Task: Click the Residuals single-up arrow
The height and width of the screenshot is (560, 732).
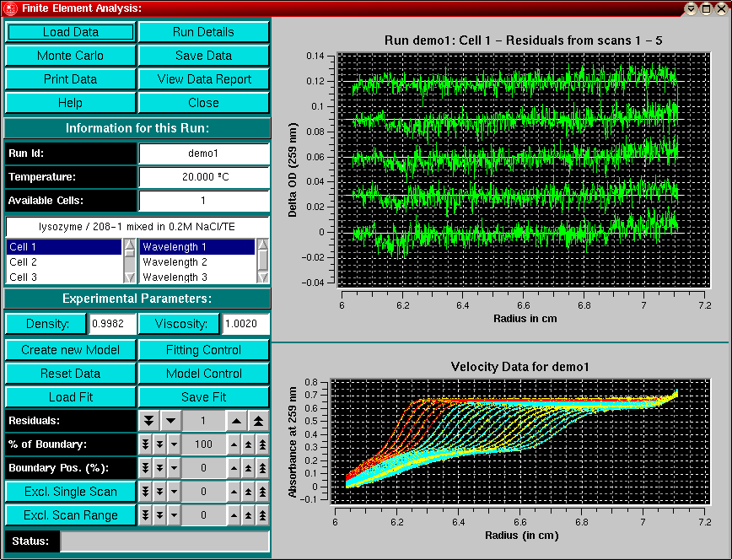Action: pyautogui.click(x=238, y=420)
